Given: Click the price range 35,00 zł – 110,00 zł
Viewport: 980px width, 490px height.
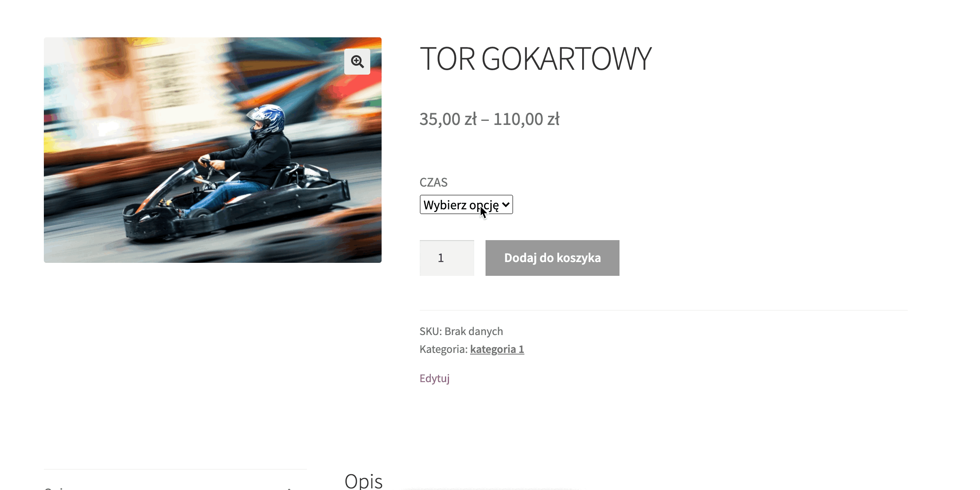Looking at the screenshot, I should (489, 119).
